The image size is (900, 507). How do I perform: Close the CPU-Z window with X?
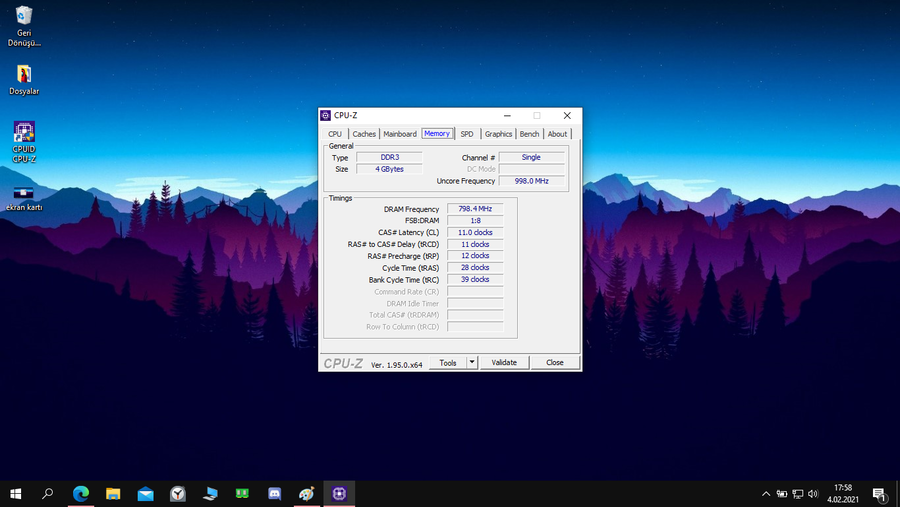click(567, 115)
